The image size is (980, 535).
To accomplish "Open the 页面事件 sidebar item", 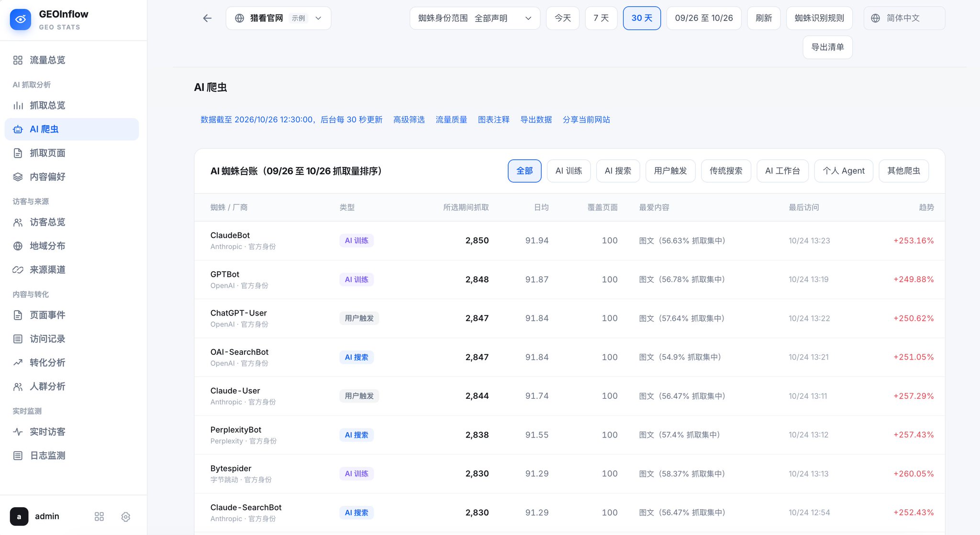I will (x=72, y=315).
